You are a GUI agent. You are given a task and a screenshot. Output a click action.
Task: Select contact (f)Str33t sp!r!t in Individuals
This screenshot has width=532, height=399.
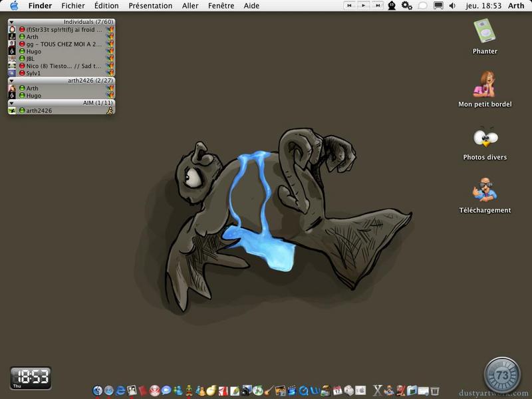(x=61, y=29)
